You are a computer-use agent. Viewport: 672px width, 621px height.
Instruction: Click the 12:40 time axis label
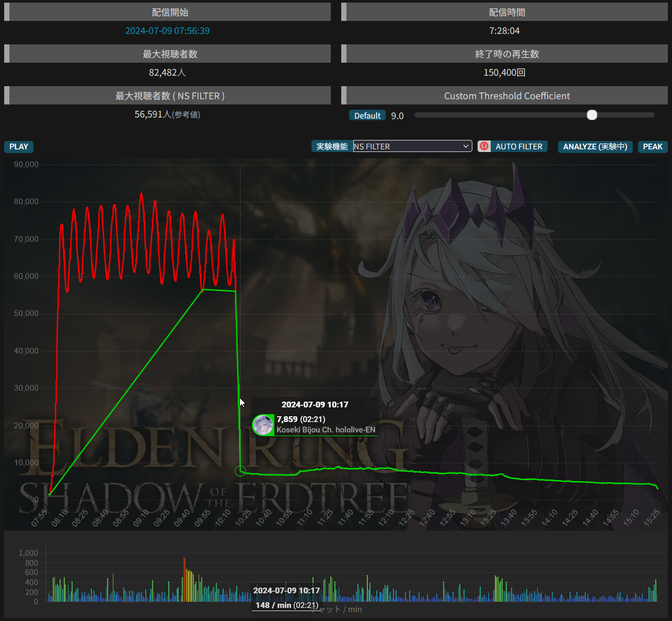pyautogui.click(x=427, y=518)
